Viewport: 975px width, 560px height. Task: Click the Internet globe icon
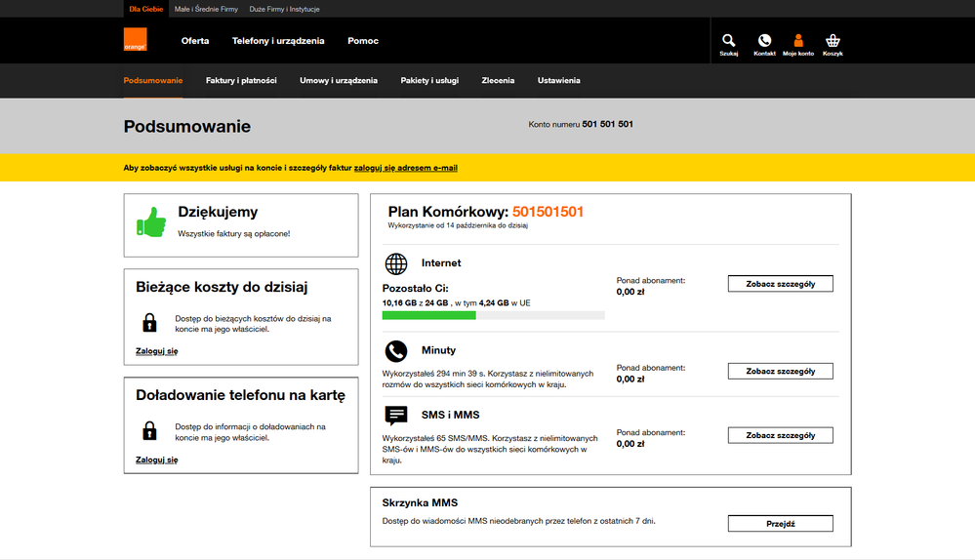396,263
